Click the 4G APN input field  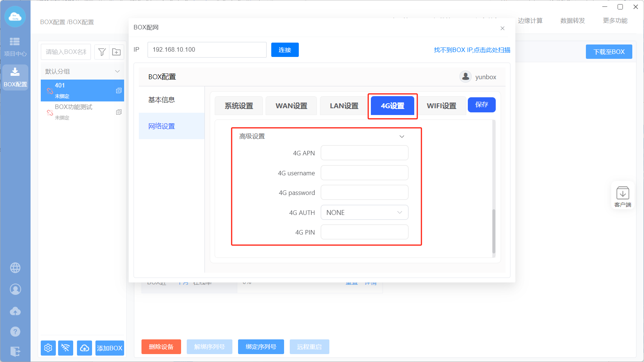(x=364, y=153)
